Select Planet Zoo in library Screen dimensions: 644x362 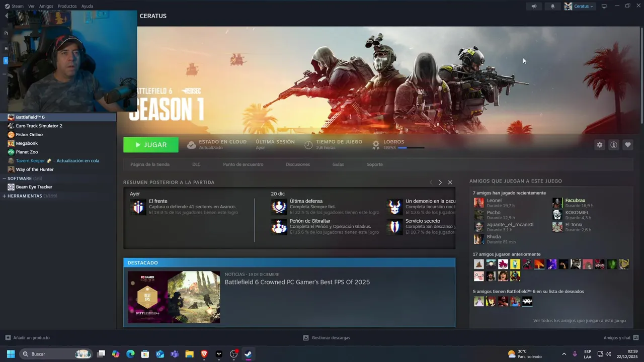[27, 152]
